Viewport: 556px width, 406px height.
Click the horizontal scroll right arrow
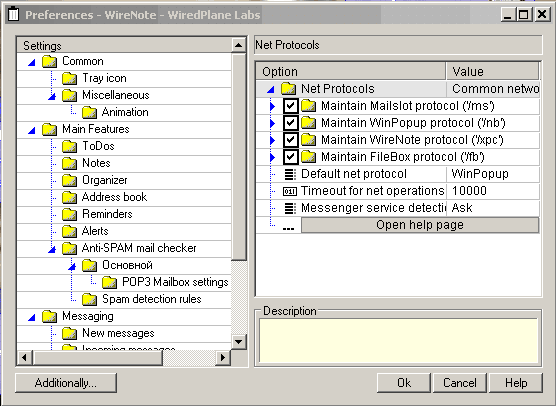coord(223,357)
